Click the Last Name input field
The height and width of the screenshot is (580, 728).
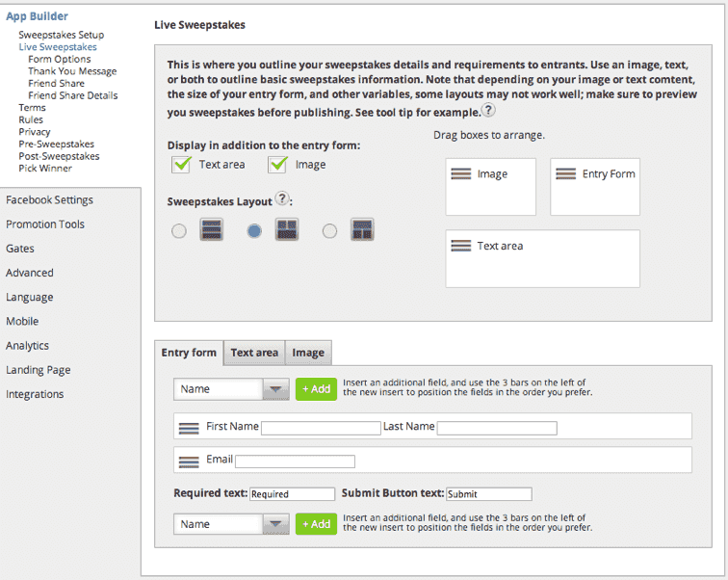(x=497, y=428)
